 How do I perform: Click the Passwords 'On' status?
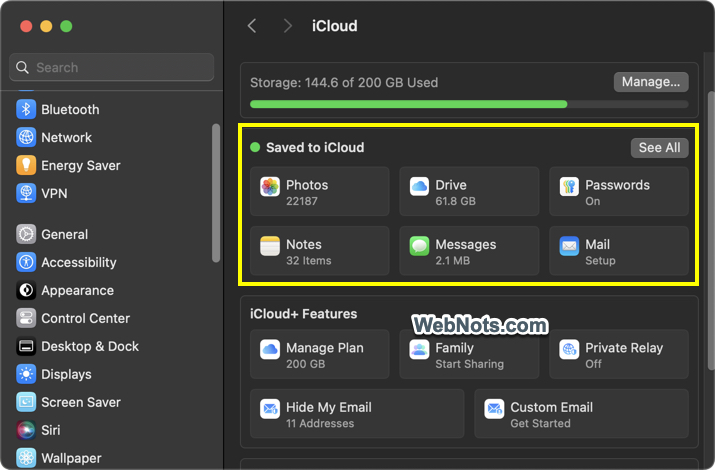[592, 201]
